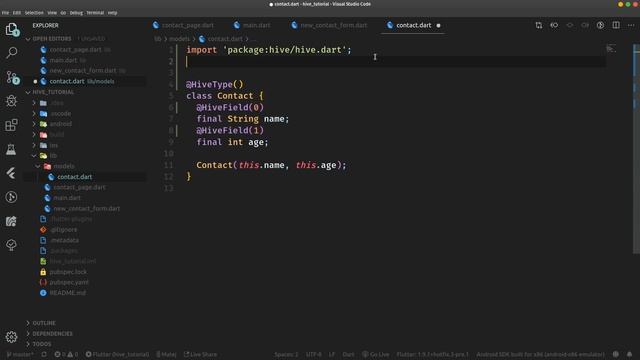Image resolution: width=640 pixels, height=360 pixels.
Task: Select the contact.dart editor tab
Action: [413, 25]
